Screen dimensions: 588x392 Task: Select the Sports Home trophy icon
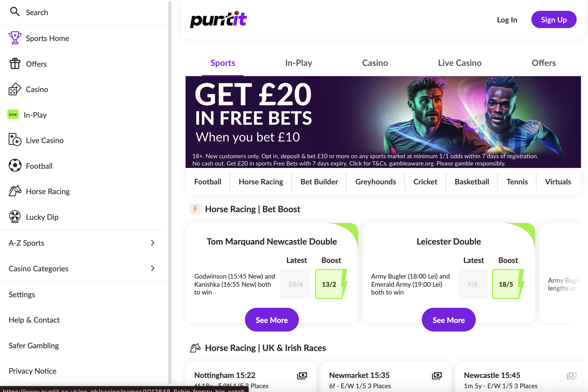[15, 38]
